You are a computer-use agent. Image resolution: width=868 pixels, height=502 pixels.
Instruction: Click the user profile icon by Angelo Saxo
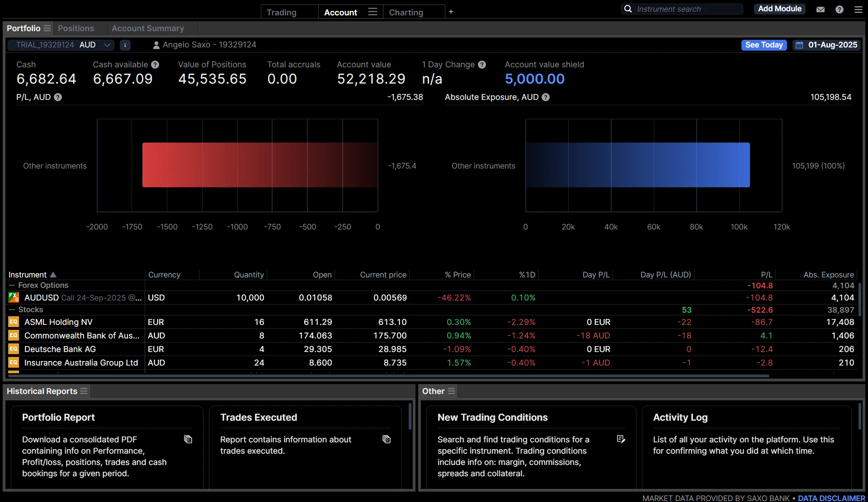(156, 45)
